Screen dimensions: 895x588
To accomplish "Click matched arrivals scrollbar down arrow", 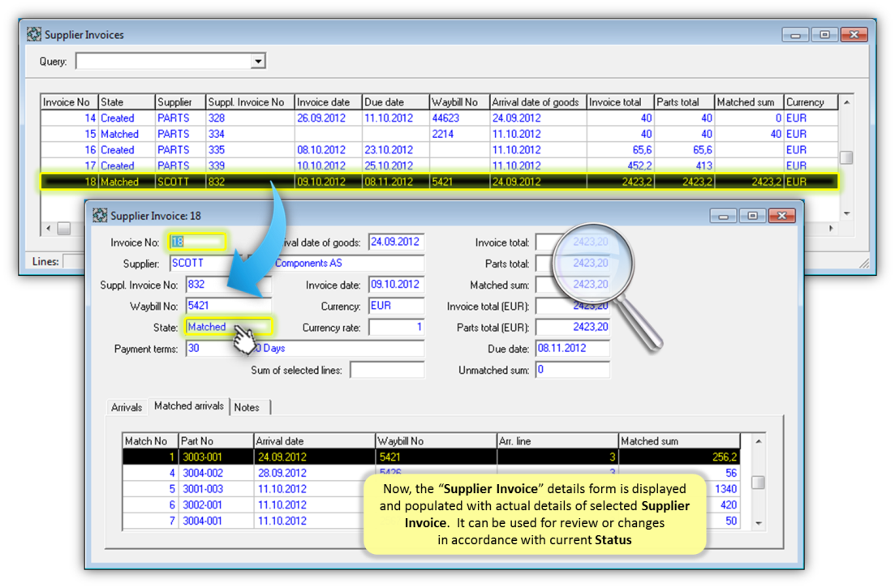I will click(758, 523).
